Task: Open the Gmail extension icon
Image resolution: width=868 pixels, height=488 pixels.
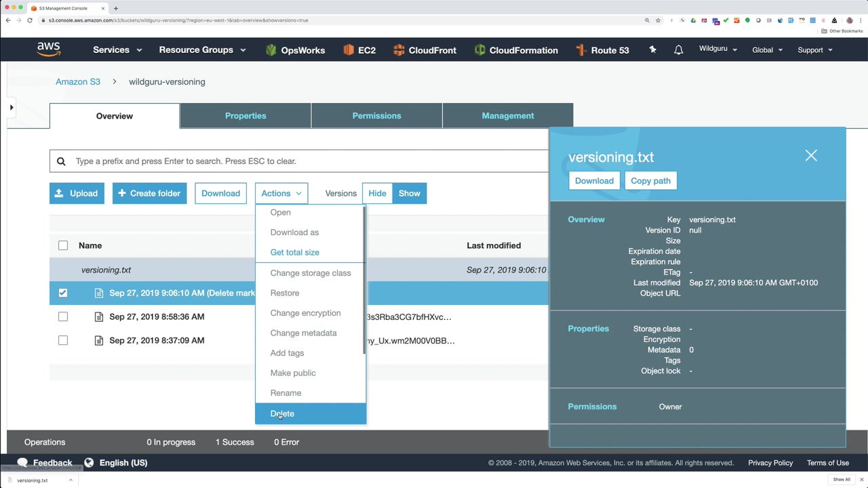Action: [705, 20]
